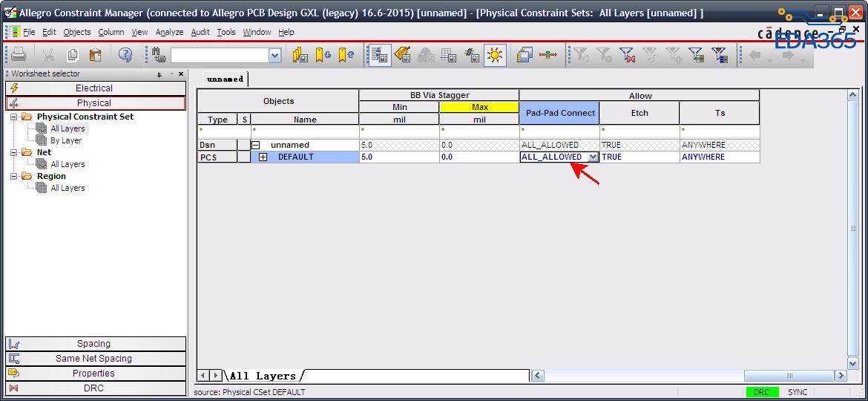Collapse the unnamed Dsn row
Viewport: 868px width, 401px height.
click(256, 145)
